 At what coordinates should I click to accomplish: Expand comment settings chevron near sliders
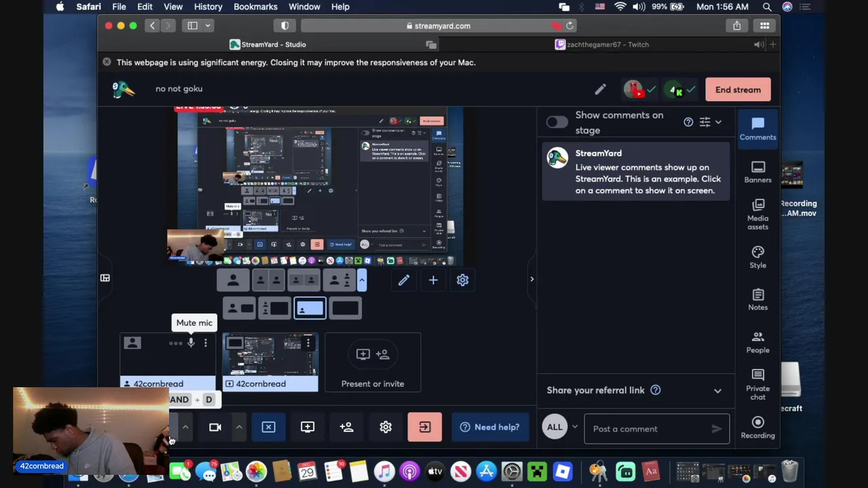pos(719,122)
